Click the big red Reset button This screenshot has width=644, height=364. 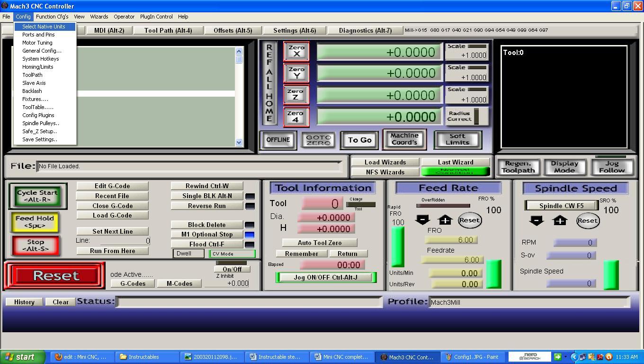(55, 276)
